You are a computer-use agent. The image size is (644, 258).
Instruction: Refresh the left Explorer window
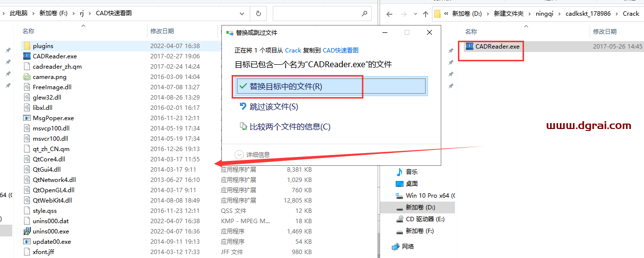258,13
